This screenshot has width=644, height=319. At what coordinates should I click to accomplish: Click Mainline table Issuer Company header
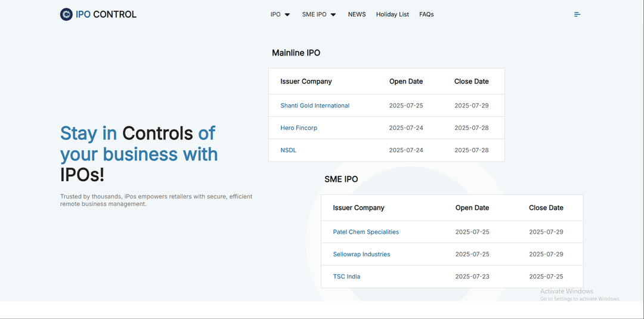306,81
